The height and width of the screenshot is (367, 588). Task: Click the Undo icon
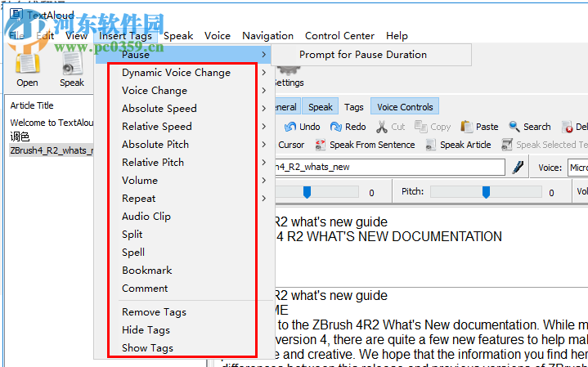point(290,127)
